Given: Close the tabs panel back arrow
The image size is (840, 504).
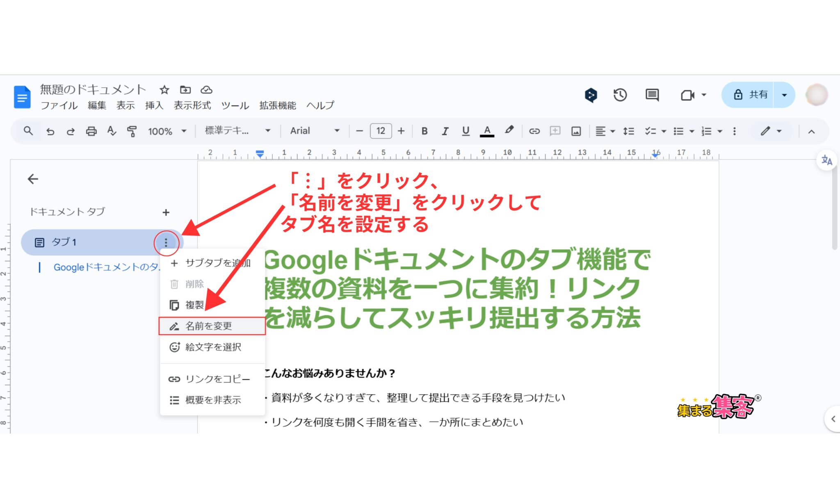Looking at the screenshot, I should click(x=33, y=179).
